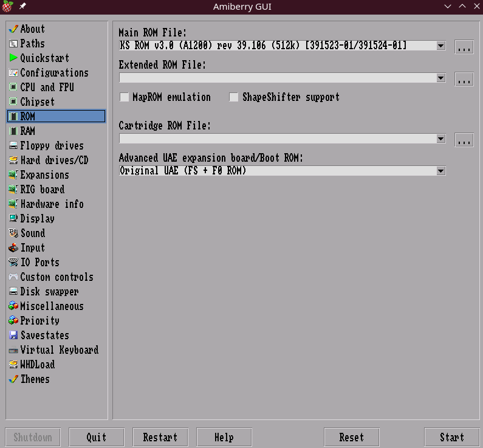Browse for Extended ROM file with ... button
The image size is (483, 448).
click(464, 79)
